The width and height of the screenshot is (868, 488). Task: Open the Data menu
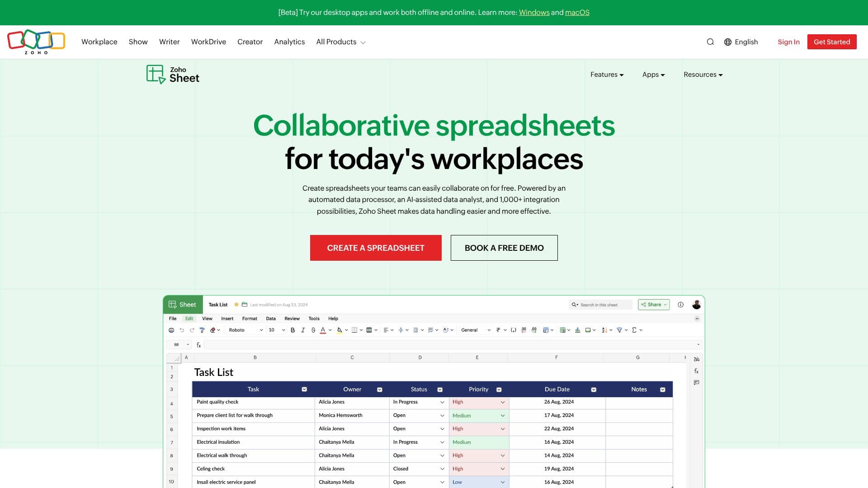[x=271, y=319]
